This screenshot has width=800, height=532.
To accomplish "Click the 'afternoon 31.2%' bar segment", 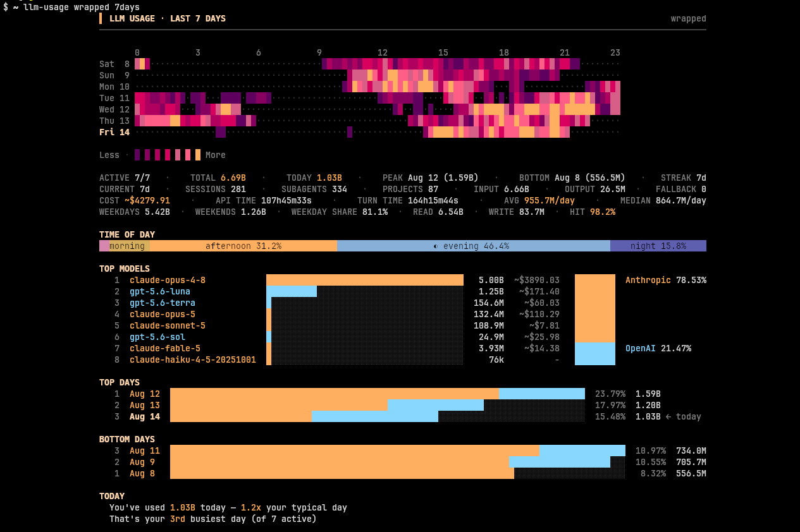I will click(243, 246).
